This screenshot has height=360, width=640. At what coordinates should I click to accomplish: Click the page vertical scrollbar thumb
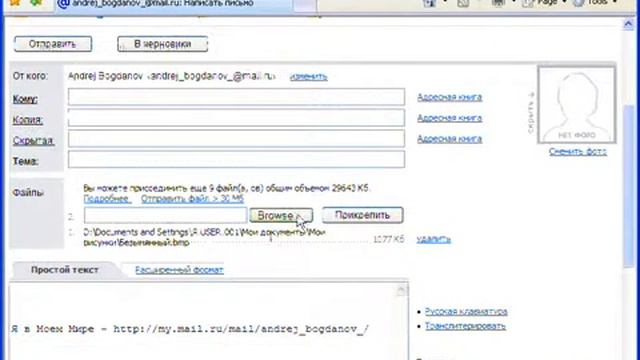click(628, 187)
